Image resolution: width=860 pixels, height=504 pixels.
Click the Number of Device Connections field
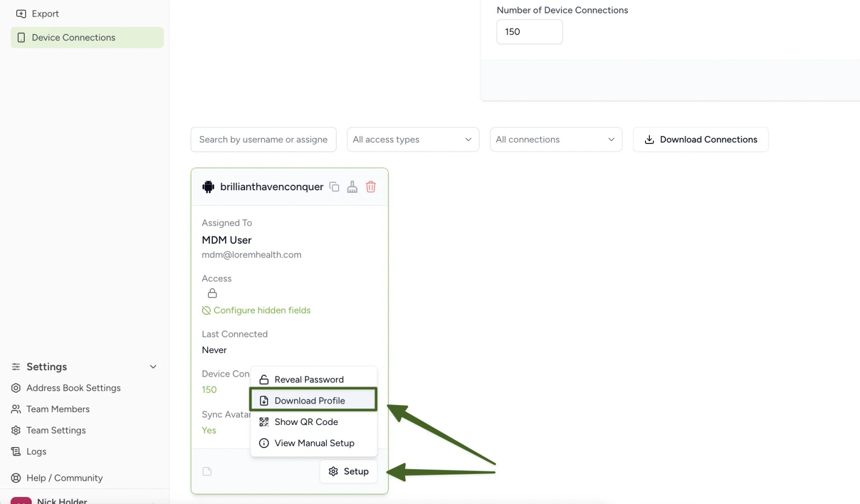529,32
